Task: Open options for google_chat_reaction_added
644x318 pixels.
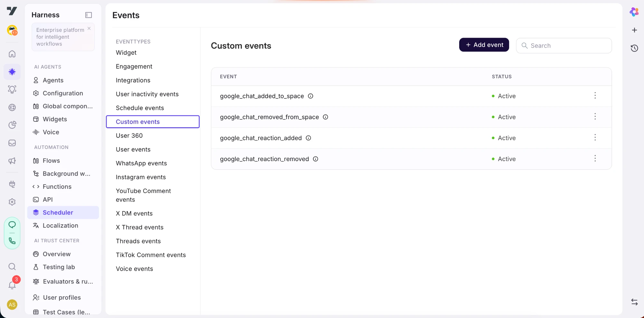Action: point(595,137)
